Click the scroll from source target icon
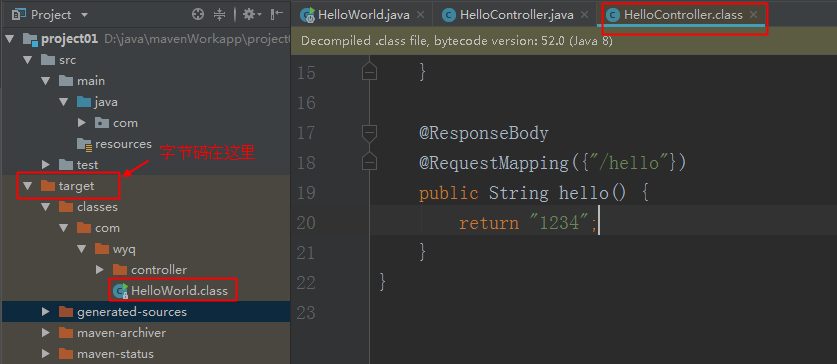Viewport: 837px width, 364px height. pos(198,14)
